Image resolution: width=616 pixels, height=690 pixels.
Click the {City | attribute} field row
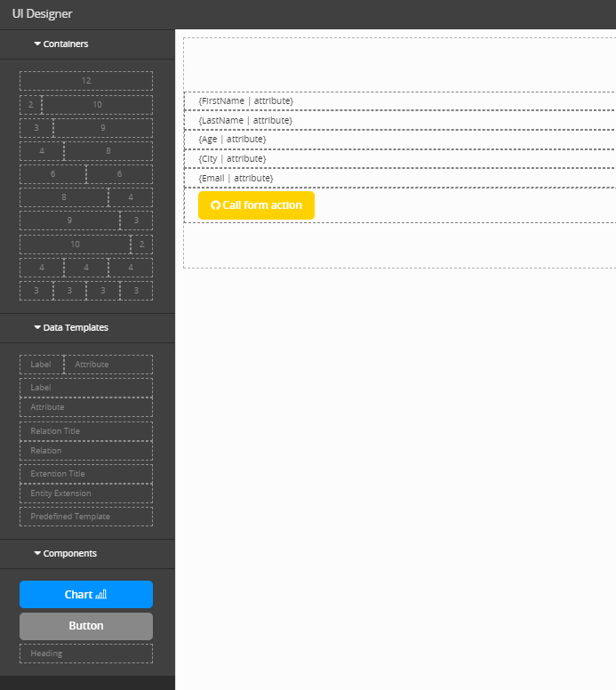[x=400, y=159]
